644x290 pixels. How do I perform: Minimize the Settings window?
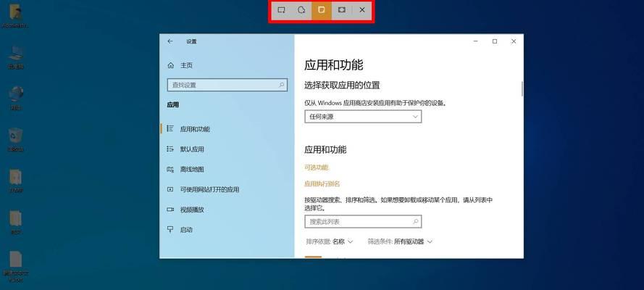(476, 41)
